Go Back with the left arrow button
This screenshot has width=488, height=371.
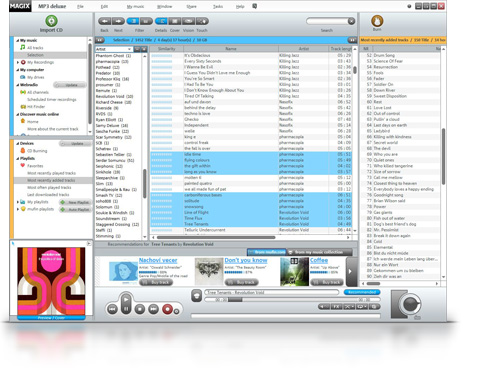click(x=105, y=21)
